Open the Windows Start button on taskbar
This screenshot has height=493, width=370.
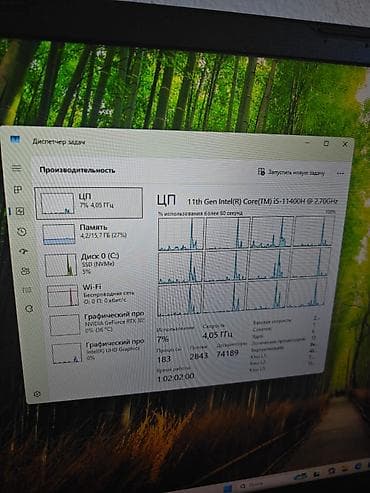pyautogui.click(x=228, y=488)
